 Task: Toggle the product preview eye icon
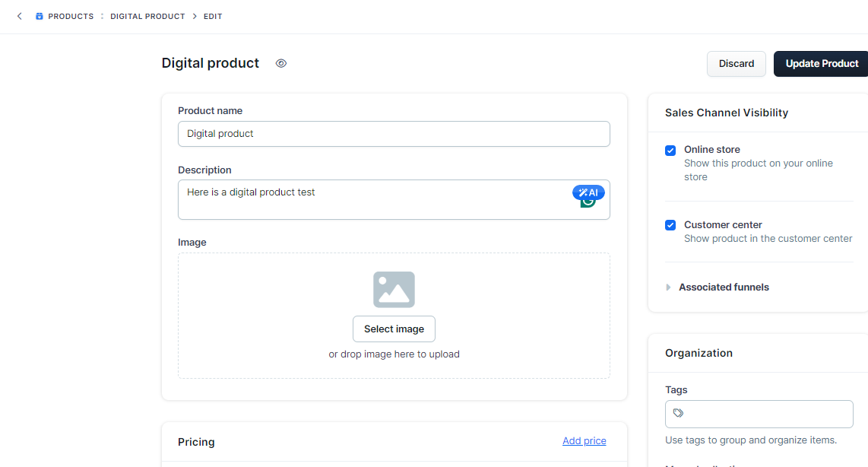pos(280,63)
